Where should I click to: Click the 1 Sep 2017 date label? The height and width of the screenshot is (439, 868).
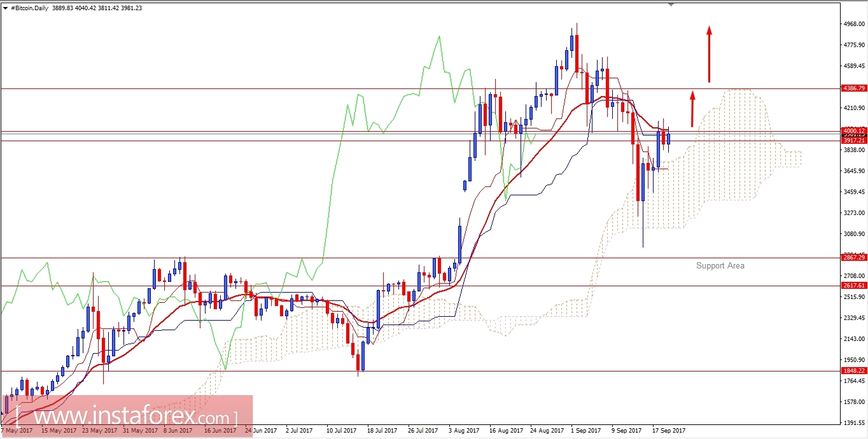[586, 431]
